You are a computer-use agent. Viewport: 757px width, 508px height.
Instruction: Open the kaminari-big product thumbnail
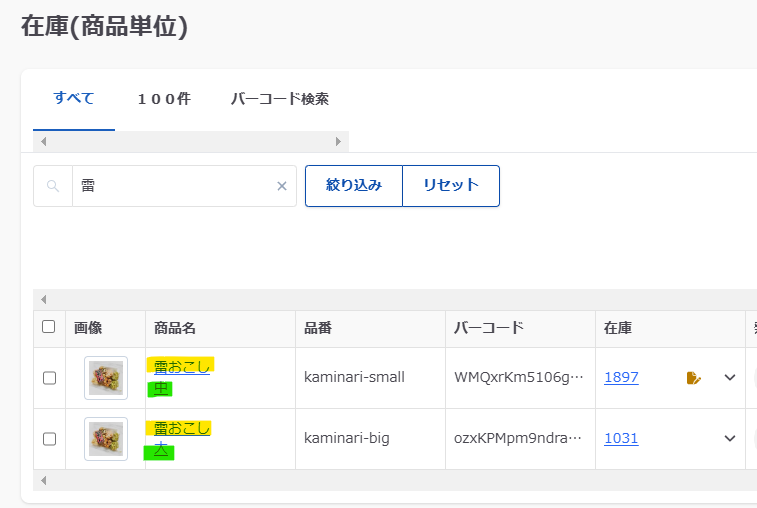(x=106, y=439)
